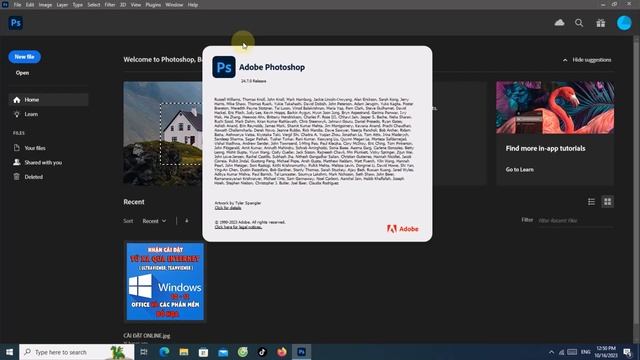Click the vertical scrollbar on the right
This screenshot has width=640, height=360.
pos(636,182)
